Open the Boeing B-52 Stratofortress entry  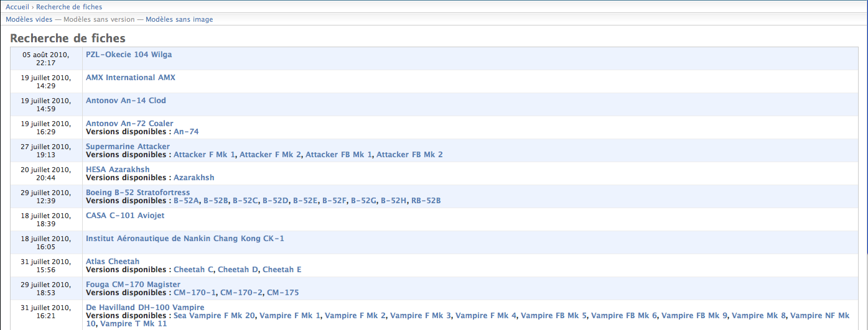138,193
